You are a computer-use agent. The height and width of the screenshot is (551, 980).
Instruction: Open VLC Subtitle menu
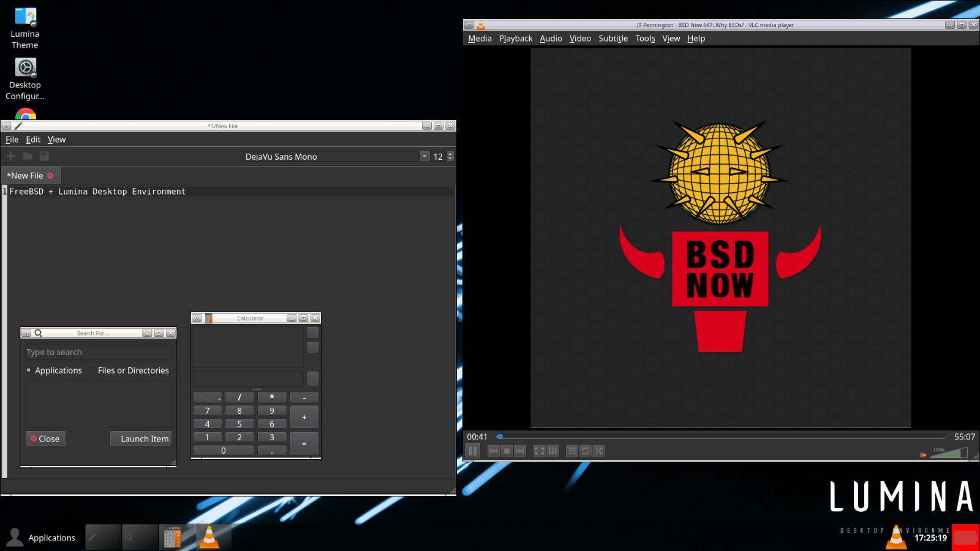tap(613, 39)
